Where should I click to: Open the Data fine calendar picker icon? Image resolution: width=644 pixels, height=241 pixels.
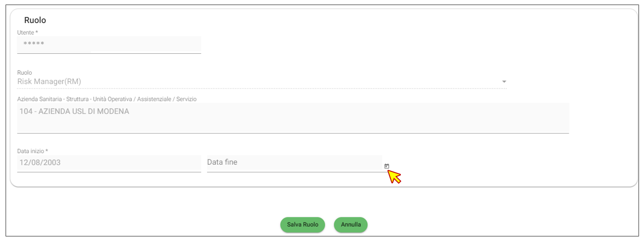pos(386,166)
